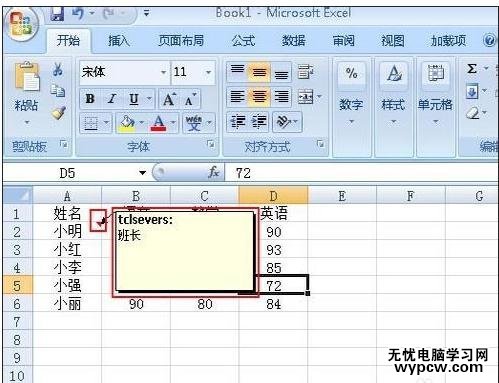This screenshot has height=383, width=499.
Task: Select row 7 header
Action: [17, 322]
